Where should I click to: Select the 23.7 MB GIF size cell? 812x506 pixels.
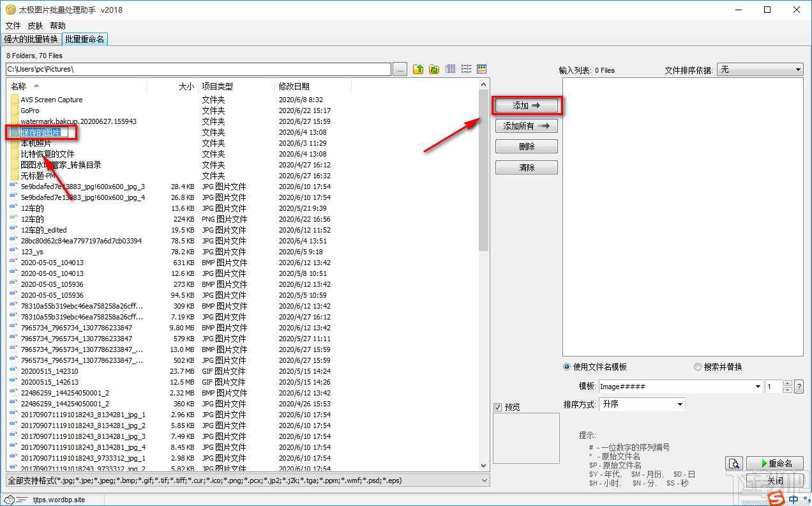pos(182,371)
